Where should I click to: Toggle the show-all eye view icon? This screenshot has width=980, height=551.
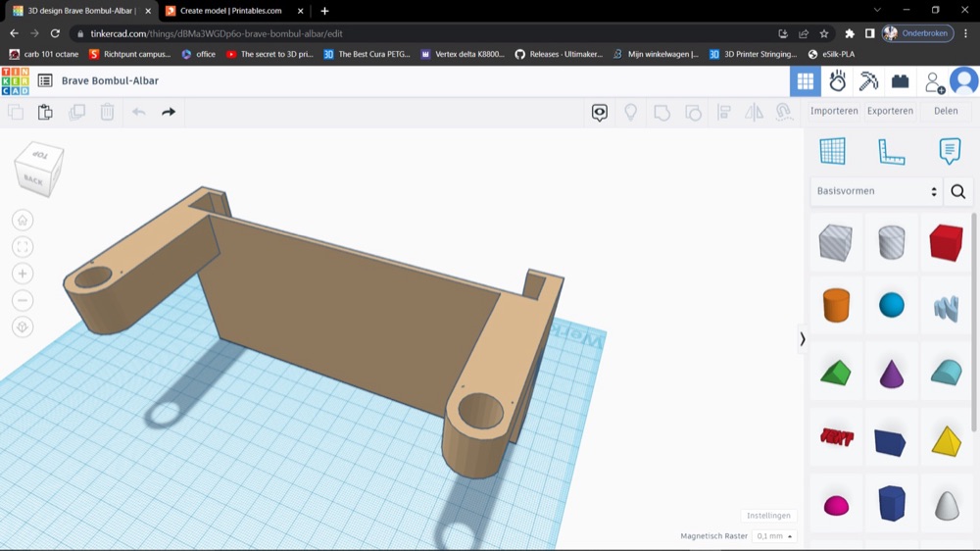coord(600,112)
